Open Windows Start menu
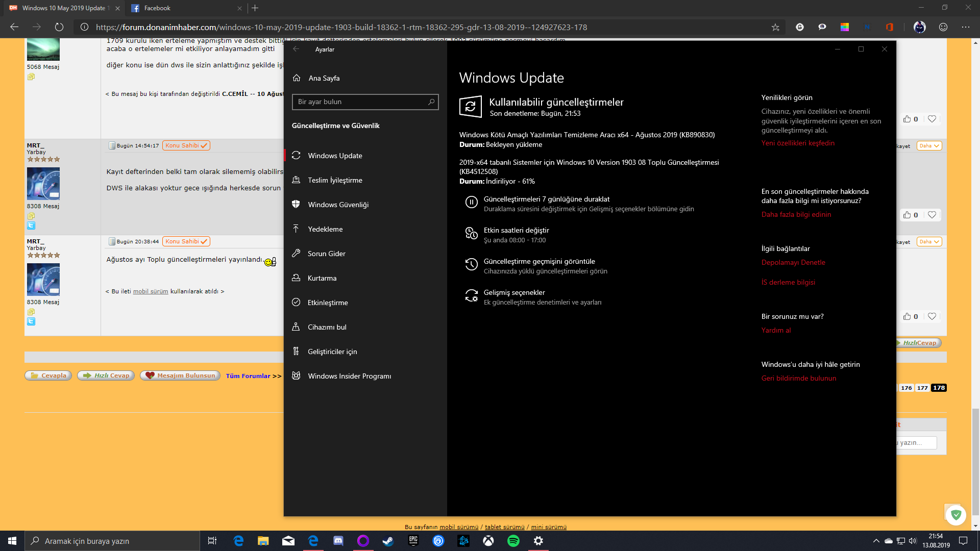 12,541
